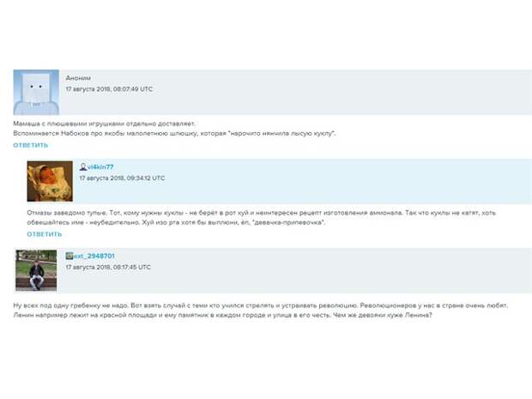Viewport: 532px width, 399px height.
Task: Click the line beginning 'обвешайтесь ими'
Action: (176, 222)
